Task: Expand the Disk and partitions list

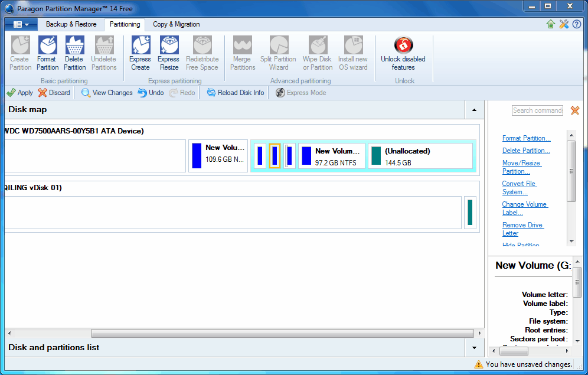Action: coord(475,348)
